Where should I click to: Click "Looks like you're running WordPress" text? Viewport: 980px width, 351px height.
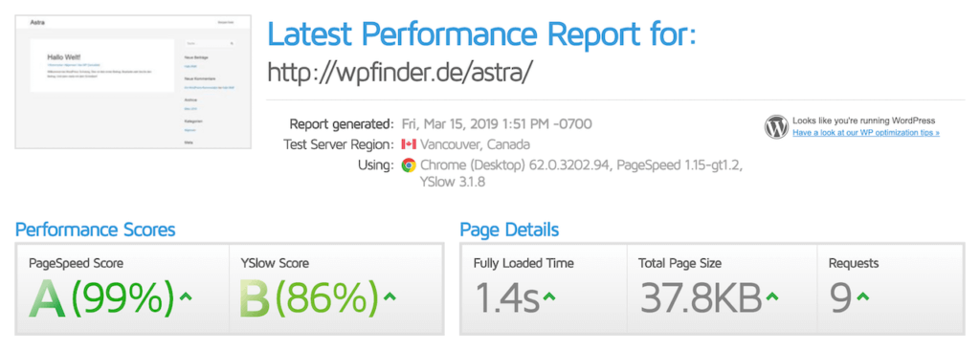(x=864, y=121)
